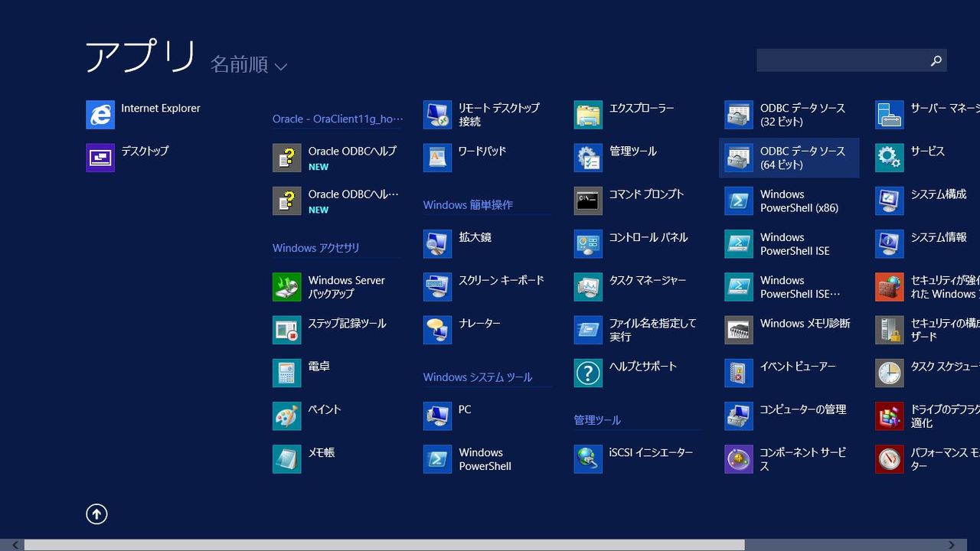Open the サーバー マネージャー tile
Viewport: 980px width, 551px height.
tap(927, 115)
